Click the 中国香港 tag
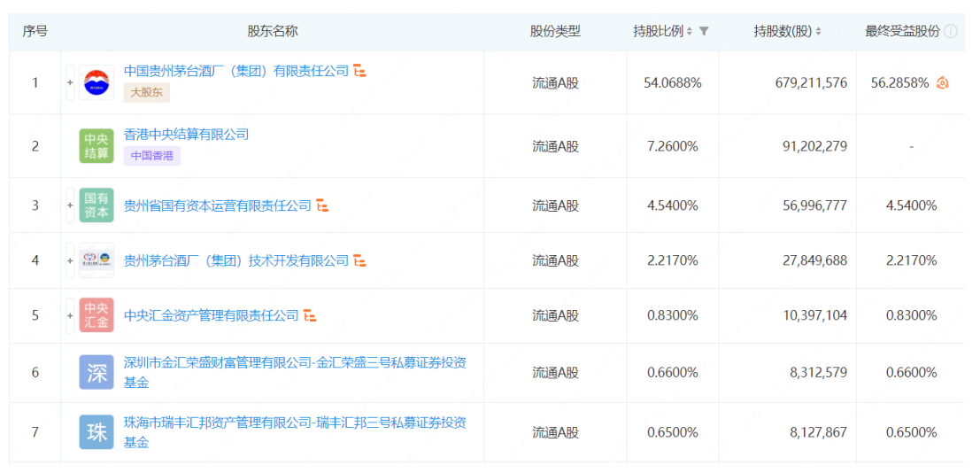This screenshot has height=473, width=980. [x=152, y=156]
